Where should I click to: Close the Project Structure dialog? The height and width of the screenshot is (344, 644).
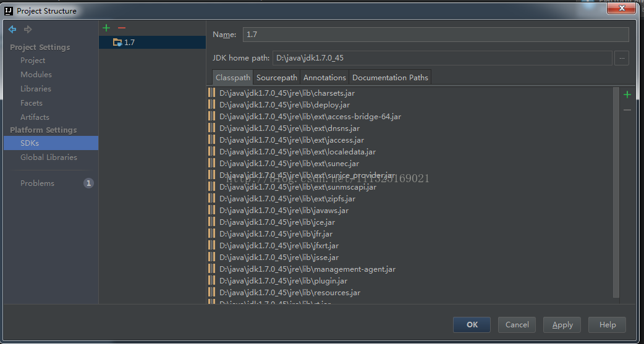621,8
